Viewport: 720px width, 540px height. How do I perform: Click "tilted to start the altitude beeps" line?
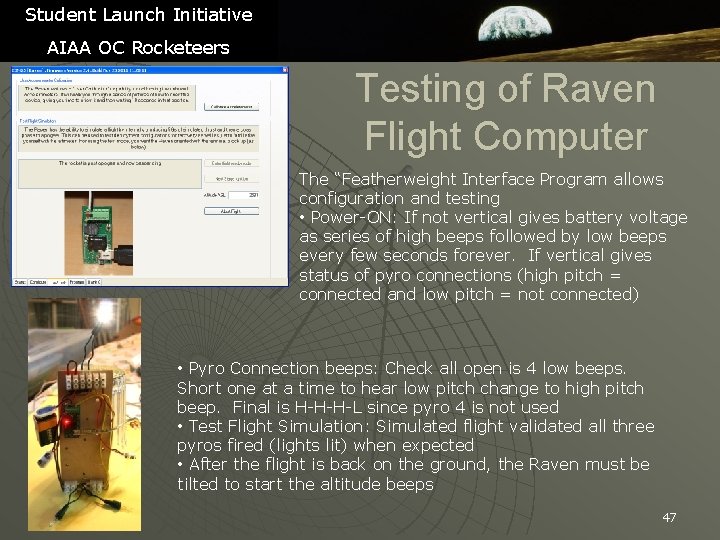tap(305, 484)
